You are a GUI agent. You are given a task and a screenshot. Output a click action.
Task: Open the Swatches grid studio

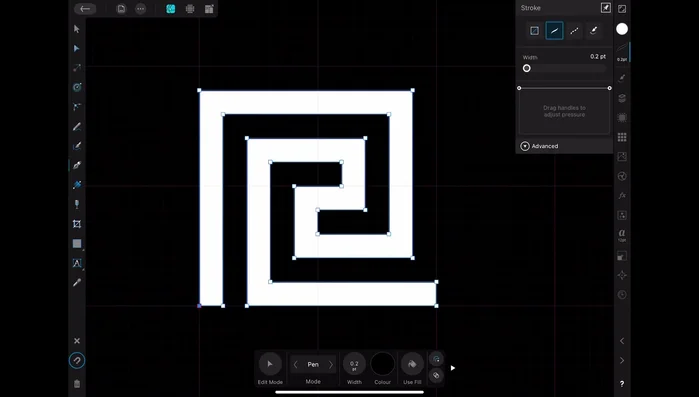[x=622, y=137]
